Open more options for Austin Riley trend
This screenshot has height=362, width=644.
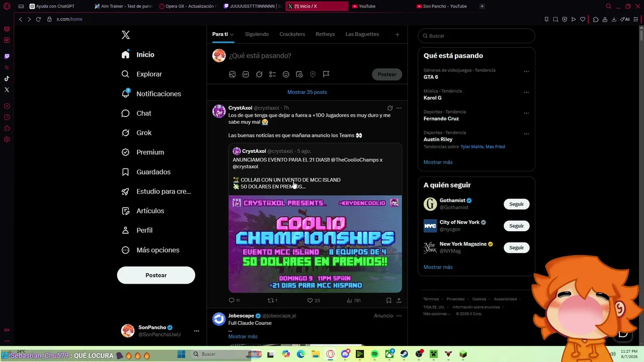526,134
